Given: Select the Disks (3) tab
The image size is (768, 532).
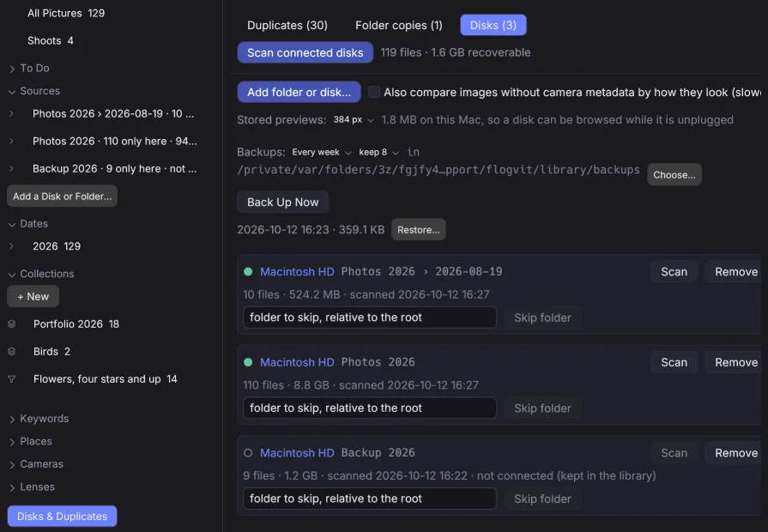Looking at the screenshot, I should click(x=493, y=25).
